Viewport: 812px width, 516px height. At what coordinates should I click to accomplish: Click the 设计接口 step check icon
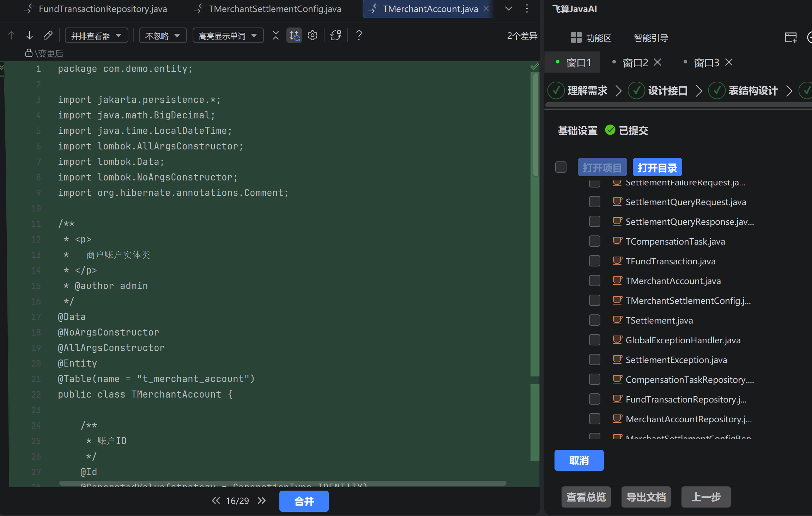coord(637,91)
